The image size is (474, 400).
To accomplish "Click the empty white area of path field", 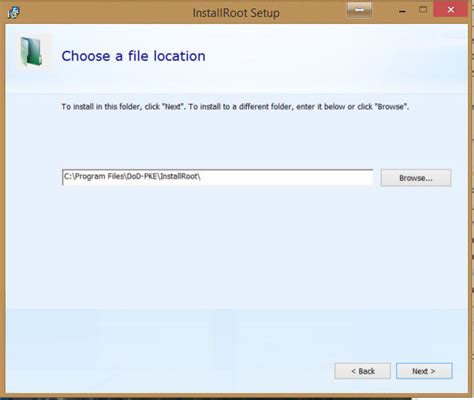I will (287, 177).
